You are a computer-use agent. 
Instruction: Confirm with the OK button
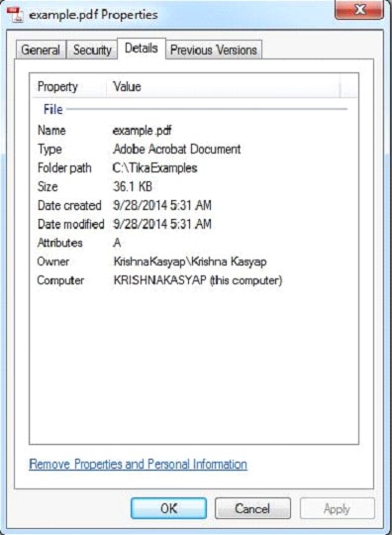(x=168, y=508)
